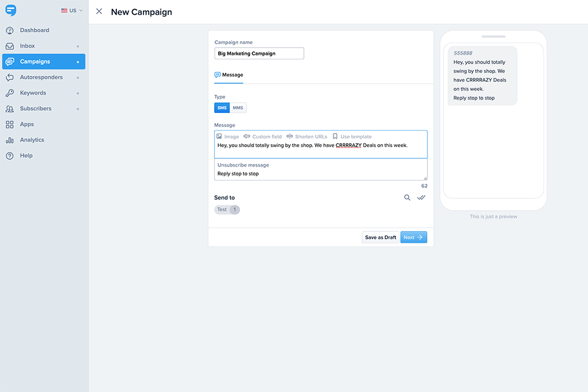
Task: Click the Analytics bar chart icon
Action: point(9,140)
